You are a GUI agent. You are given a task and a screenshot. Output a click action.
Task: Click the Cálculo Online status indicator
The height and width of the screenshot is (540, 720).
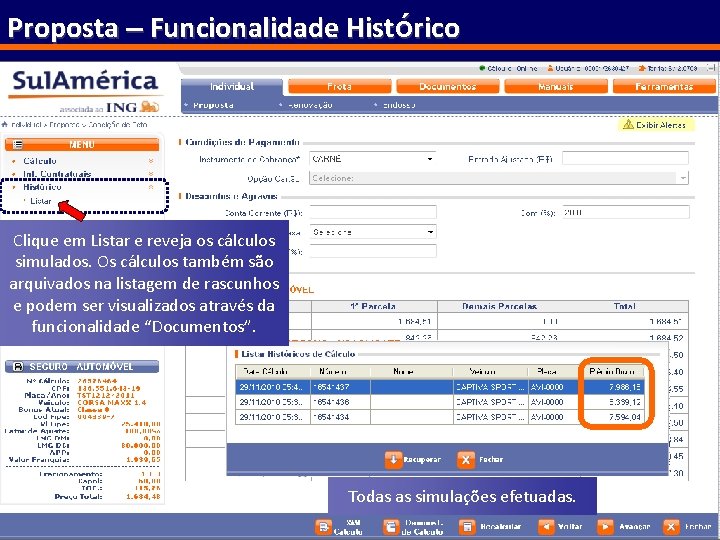tap(508, 68)
